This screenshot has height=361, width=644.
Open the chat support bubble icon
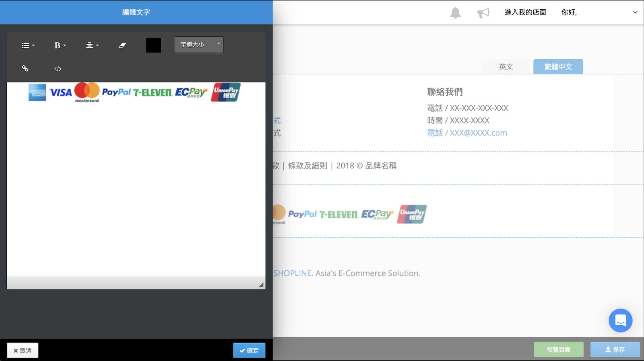[620, 320]
